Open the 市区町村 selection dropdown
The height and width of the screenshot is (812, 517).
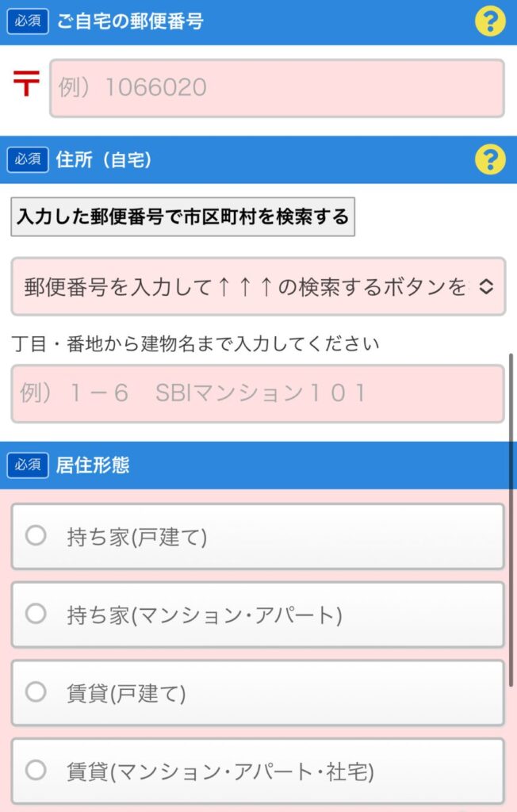(258, 286)
